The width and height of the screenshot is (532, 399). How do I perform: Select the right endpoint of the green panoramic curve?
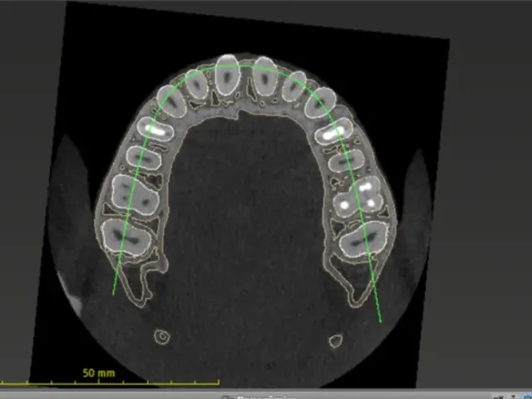tap(381, 322)
